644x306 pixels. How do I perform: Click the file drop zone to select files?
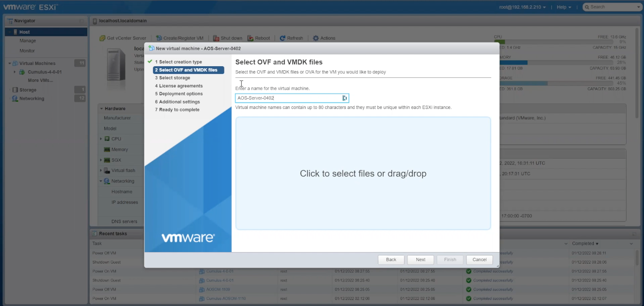363,174
